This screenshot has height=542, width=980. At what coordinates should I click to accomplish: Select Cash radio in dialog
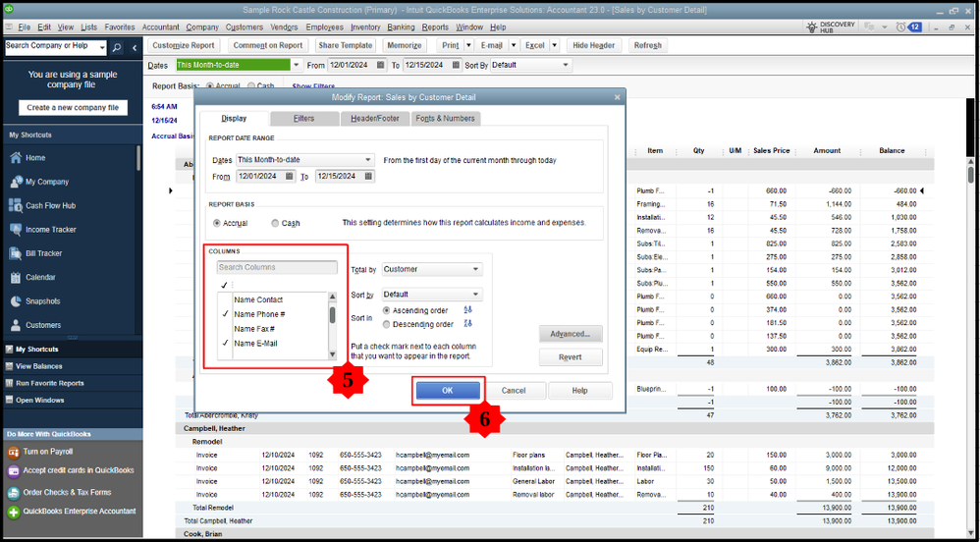pyautogui.click(x=276, y=223)
